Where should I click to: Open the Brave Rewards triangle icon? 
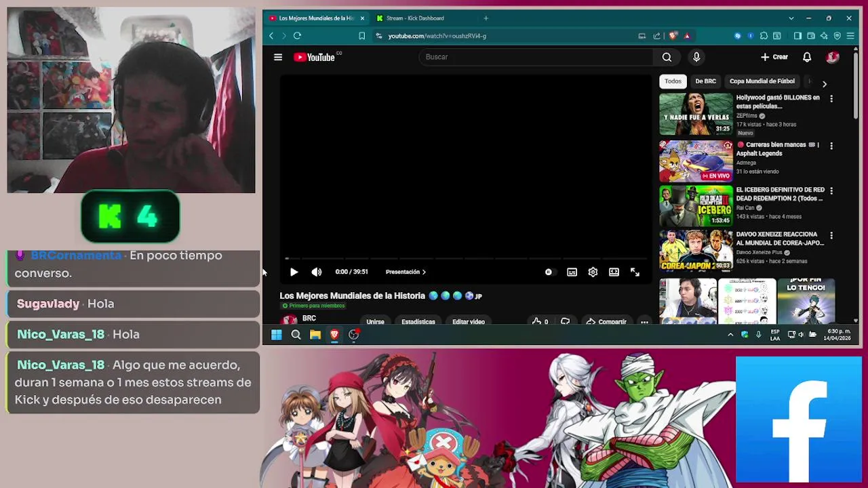pos(687,36)
